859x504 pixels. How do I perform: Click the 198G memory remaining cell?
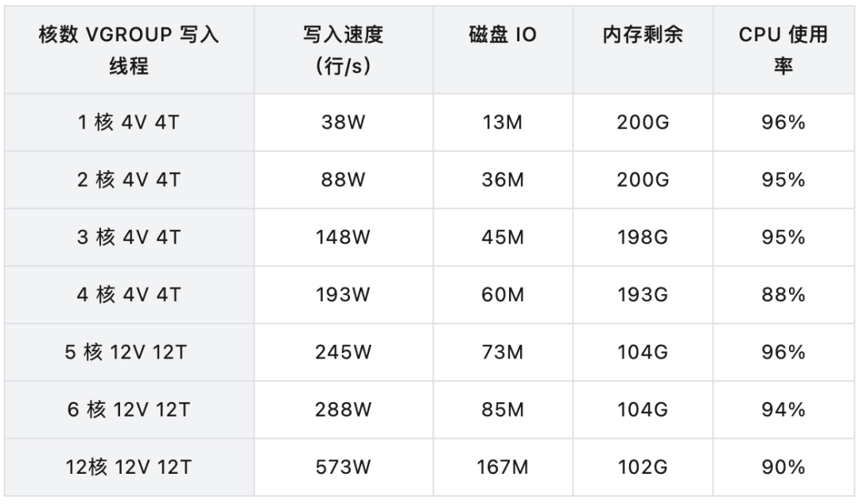pos(643,238)
